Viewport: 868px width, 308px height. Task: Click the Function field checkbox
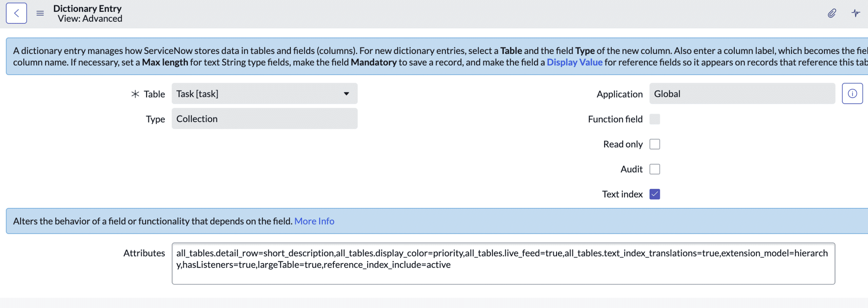(654, 119)
